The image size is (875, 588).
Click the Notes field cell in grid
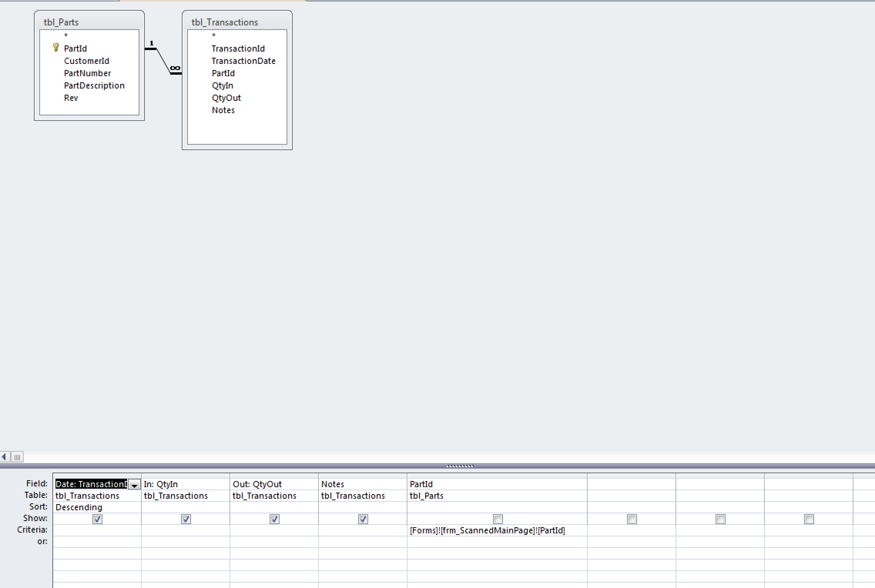(x=333, y=484)
